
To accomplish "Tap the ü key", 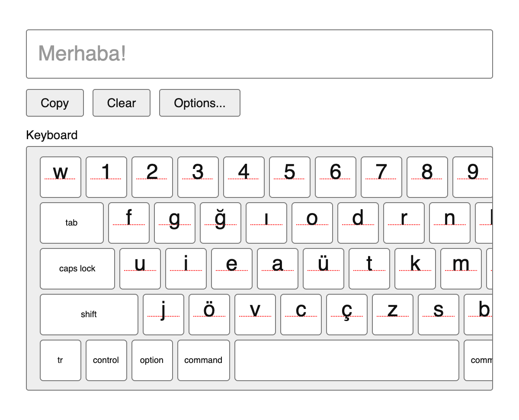I will (x=324, y=269).
